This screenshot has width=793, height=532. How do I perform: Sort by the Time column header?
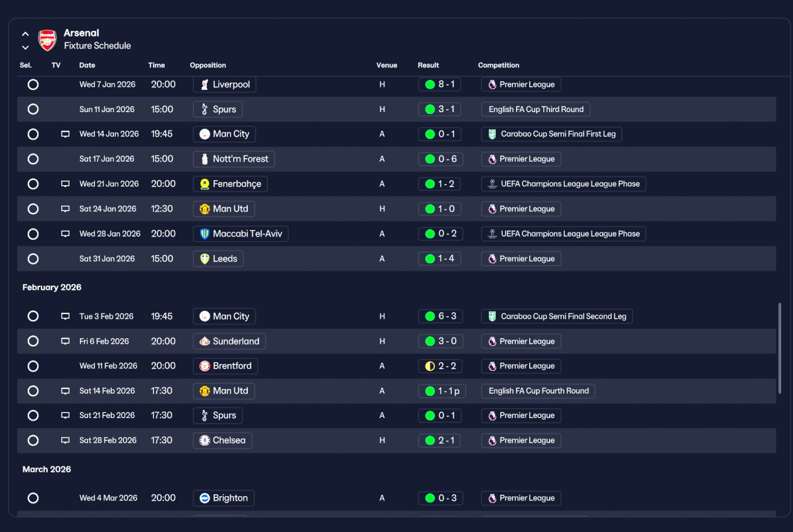click(157, 65)
